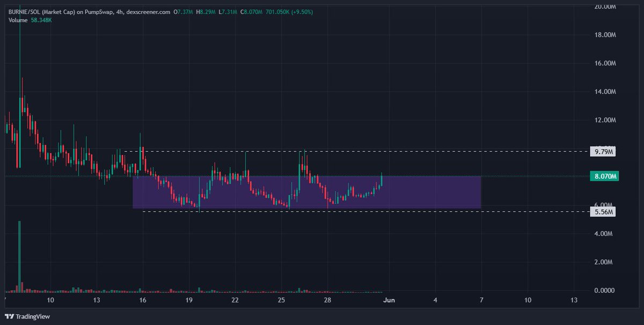Click the 19 date label on time axis
This screenshot has height=325, width=644.
pyautogui.click(x=189, y=300)
